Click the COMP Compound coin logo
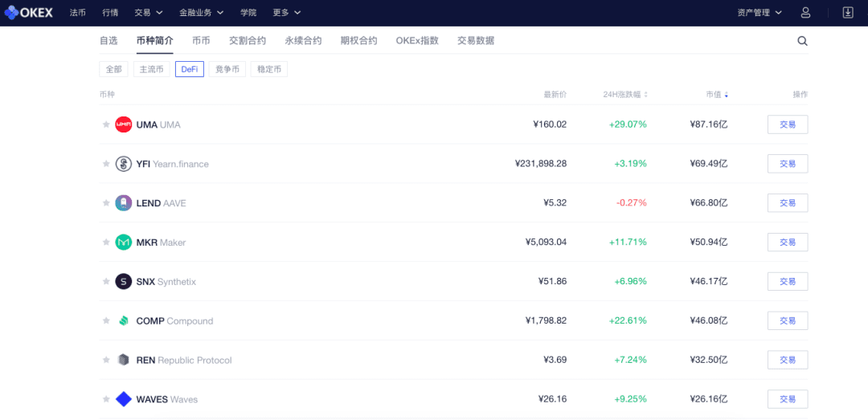The image size is (868, 420). [124, 321]
